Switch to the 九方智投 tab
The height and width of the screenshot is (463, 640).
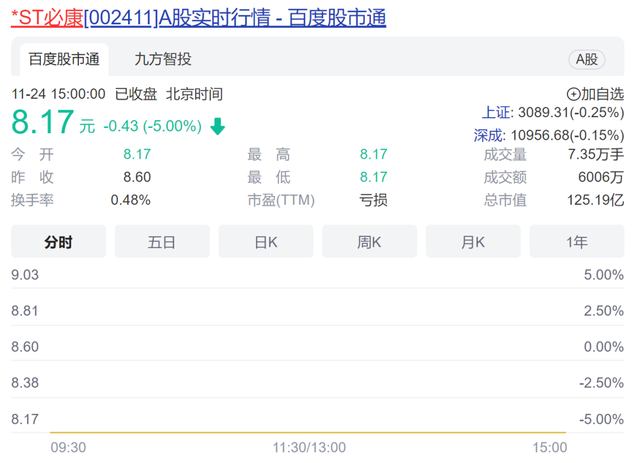163,59
